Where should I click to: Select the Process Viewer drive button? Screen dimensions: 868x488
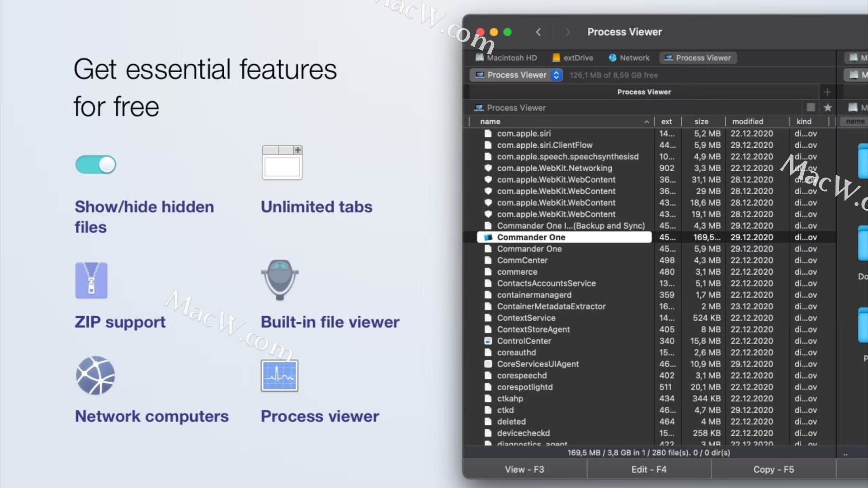coord(698,58)
